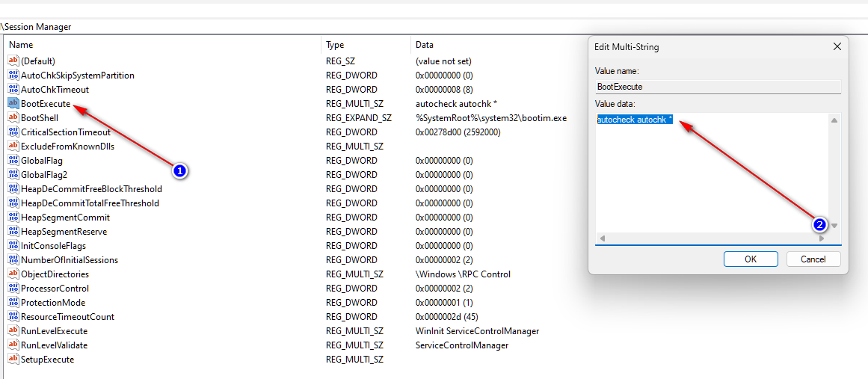Select the ExcludeFromKnownDlls value name
868x379 pixels.
coord(67,146)
